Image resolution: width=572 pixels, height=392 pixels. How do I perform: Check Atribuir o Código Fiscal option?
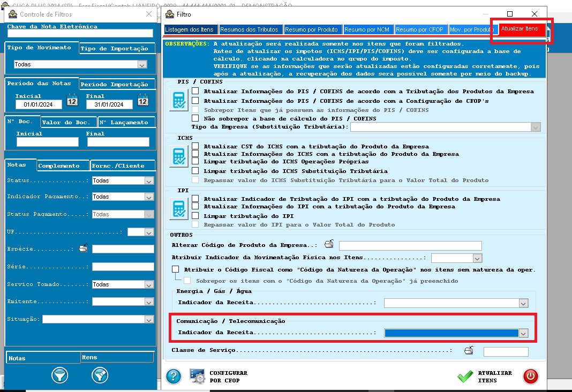tap(176, 269)
